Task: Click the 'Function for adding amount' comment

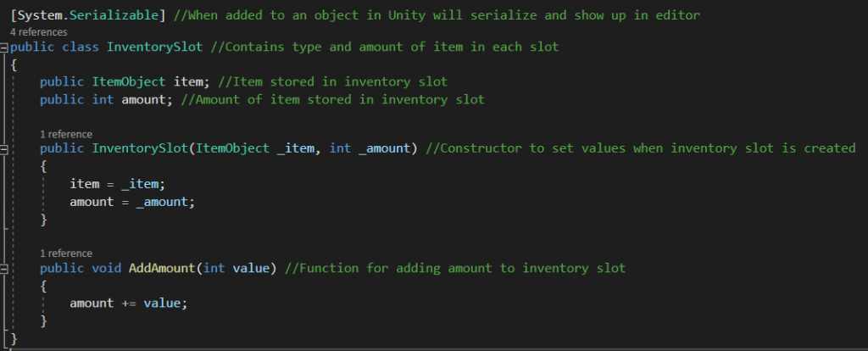Action: click(x=454, y=269)
